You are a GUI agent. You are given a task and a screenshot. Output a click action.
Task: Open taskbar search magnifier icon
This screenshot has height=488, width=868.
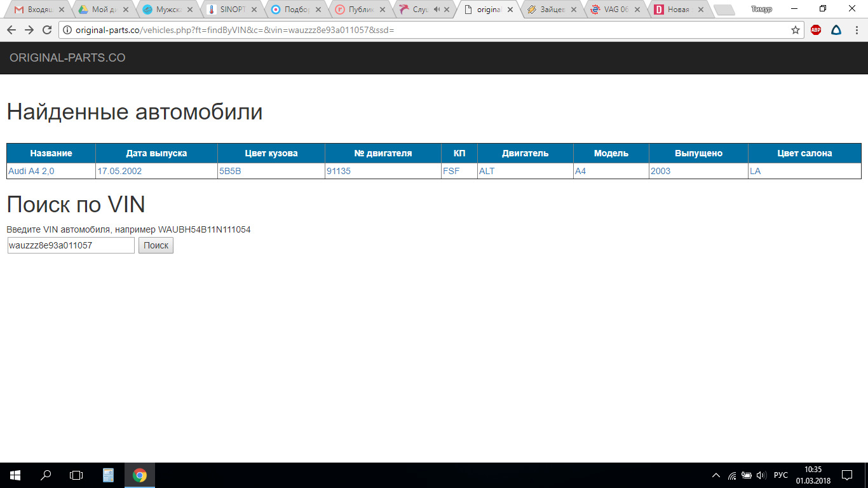(x=46, y=475)
